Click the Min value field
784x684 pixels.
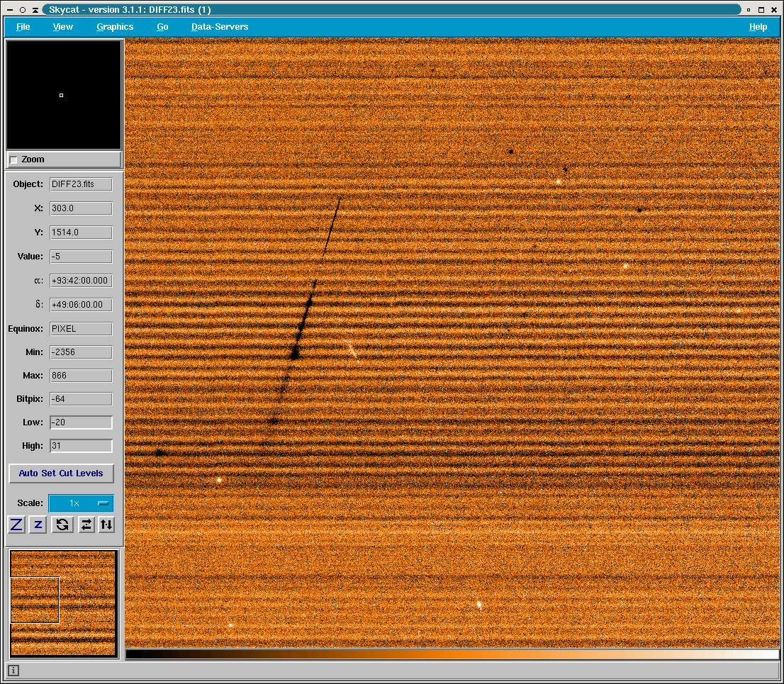pos(81,352)
